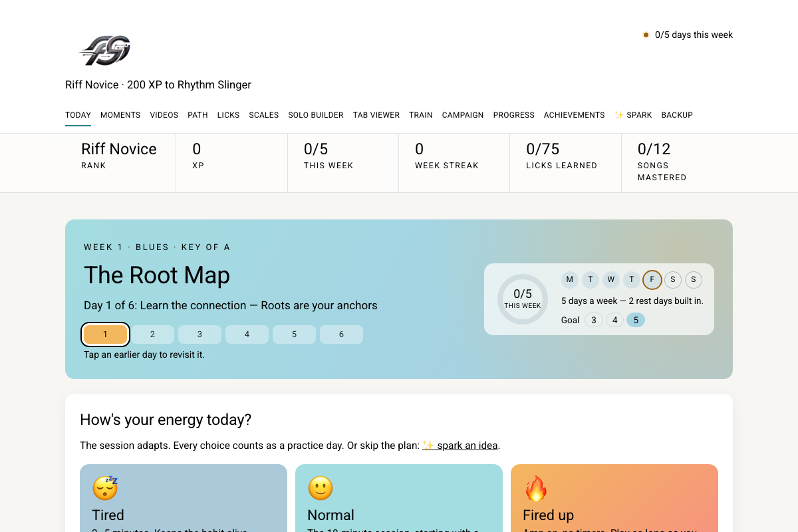This screenshot has width=798, height=532.
Task: Set weekly goal to 5 days
Action: point(636,320)
